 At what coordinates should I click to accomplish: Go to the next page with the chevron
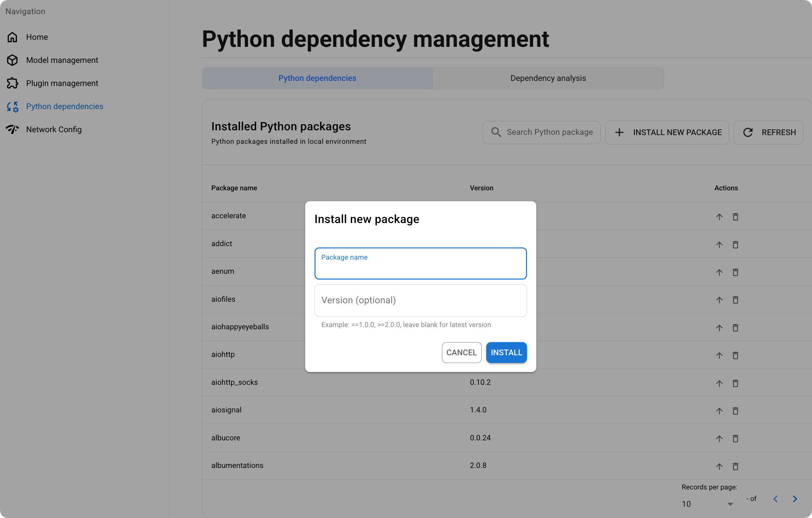click(795, 499)
